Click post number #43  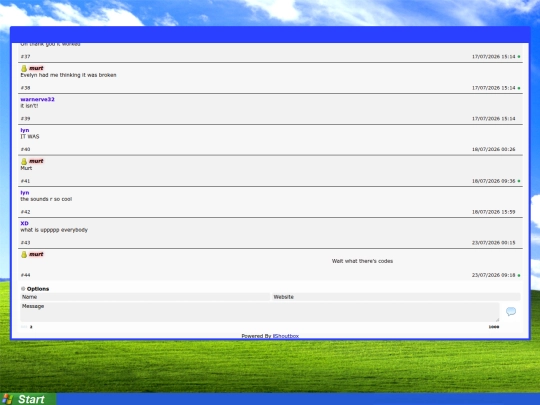(25, 243)
